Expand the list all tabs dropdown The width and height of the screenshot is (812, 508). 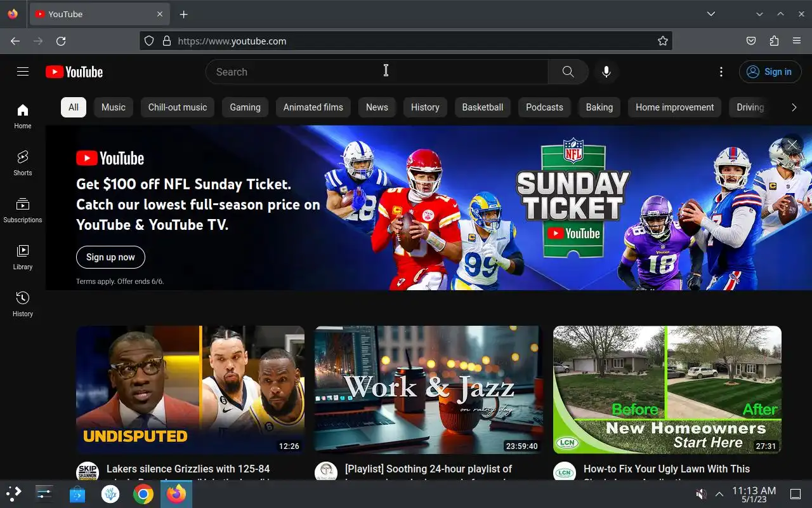[711, 14]
